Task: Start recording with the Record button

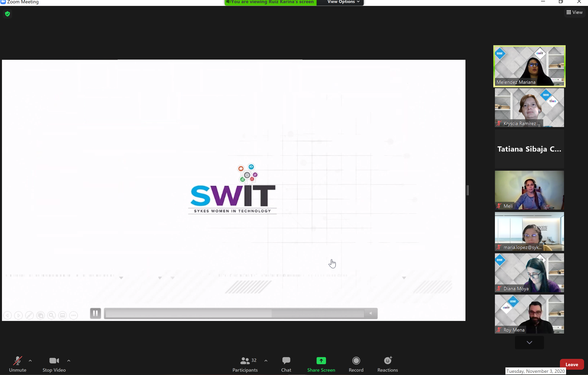Action: (x=356, y=364)
